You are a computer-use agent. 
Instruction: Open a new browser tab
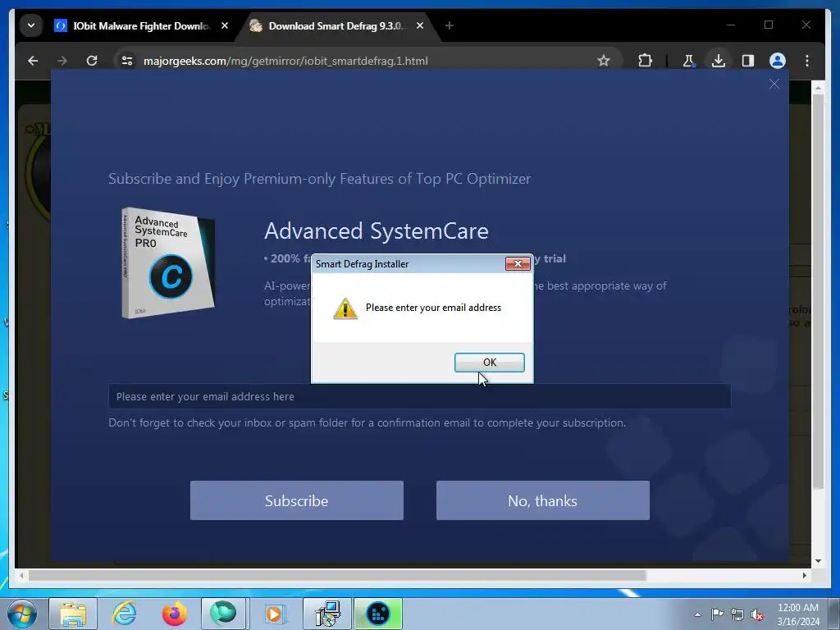450,25
